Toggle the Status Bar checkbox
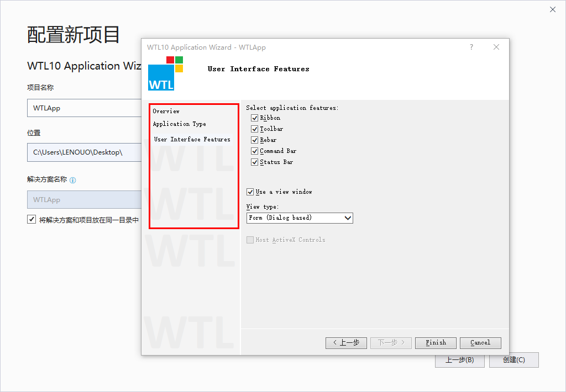Image resolution: width=566 pixels, height=392 pixels. pos(254,162)
